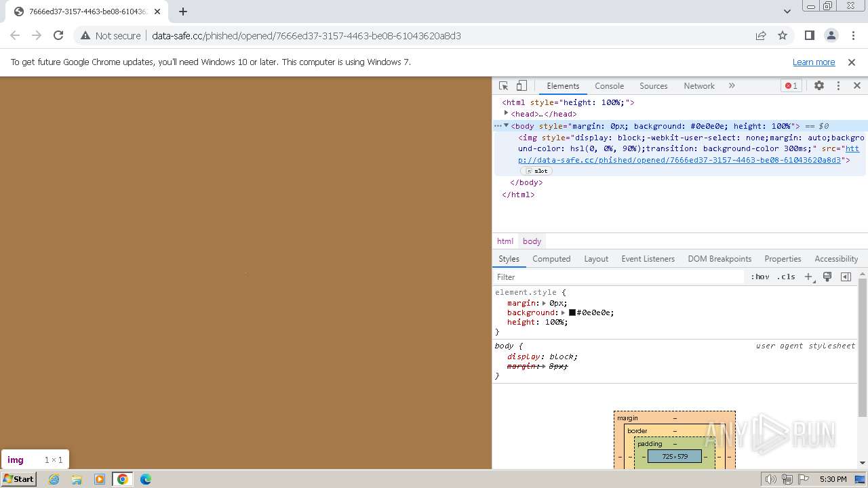The height and width of the screenshot is (488, 868).
Task: Share this page icon
Action: pos(761,35)
